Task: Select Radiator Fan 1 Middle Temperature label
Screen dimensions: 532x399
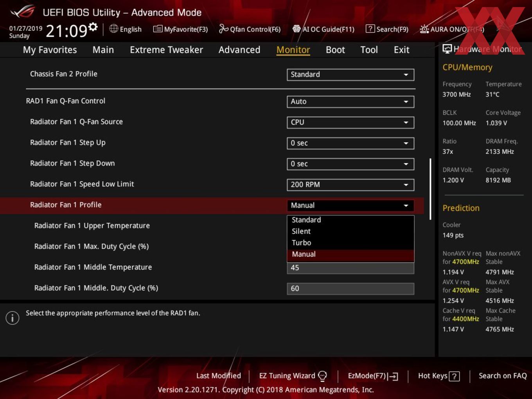Action: [93, 267]
